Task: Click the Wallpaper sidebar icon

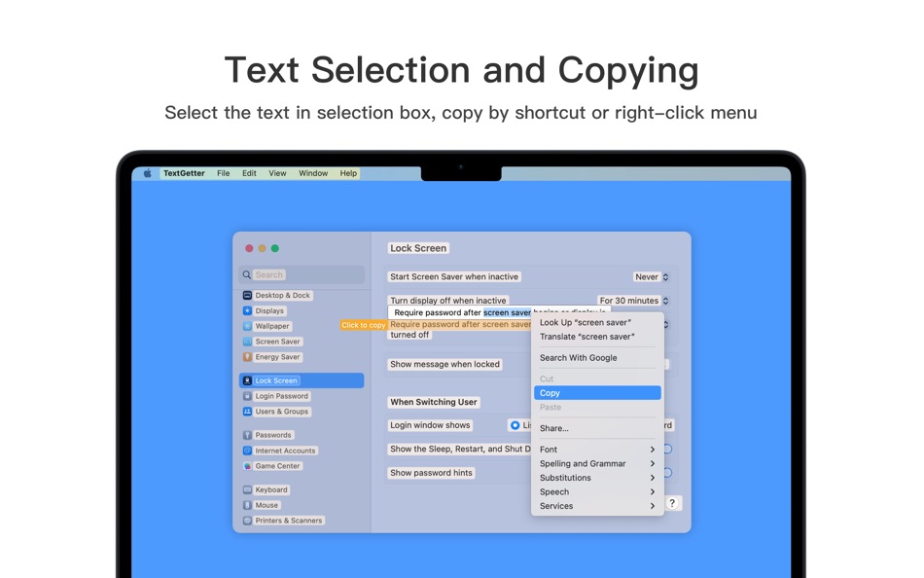Action: (x=247, y=326)
